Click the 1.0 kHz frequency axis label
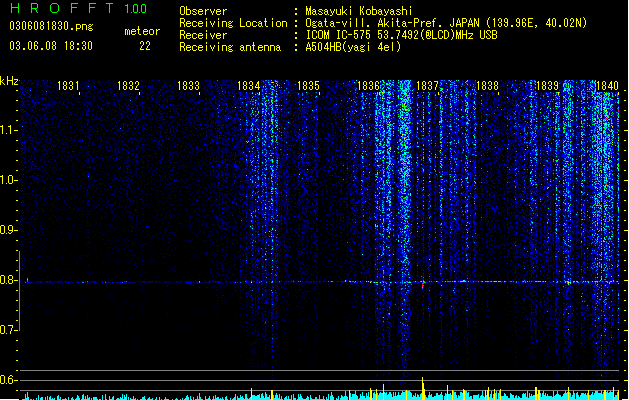The image size is (629, 400). 8,180
